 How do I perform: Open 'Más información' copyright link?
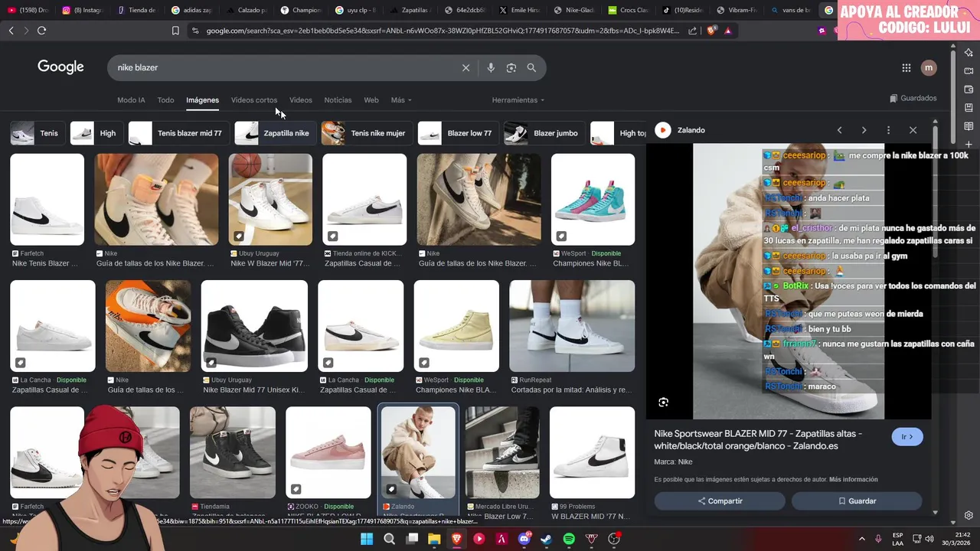coord(854,480)
